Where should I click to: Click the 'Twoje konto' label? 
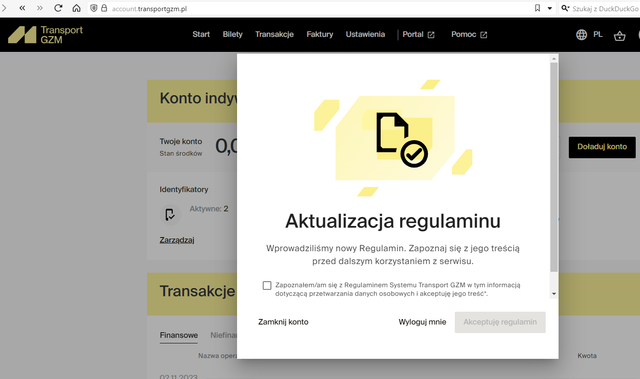click(x=181, y=141)
